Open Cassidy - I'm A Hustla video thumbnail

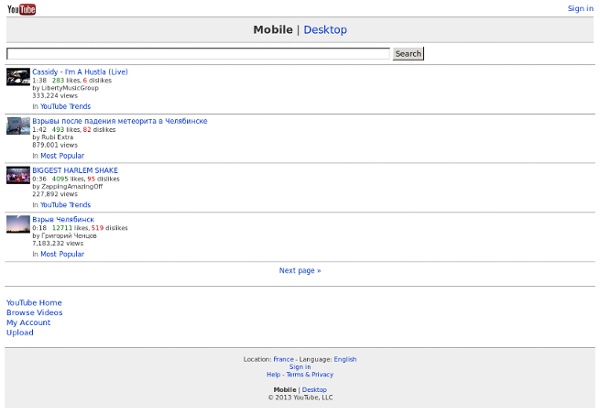[18, 77]
